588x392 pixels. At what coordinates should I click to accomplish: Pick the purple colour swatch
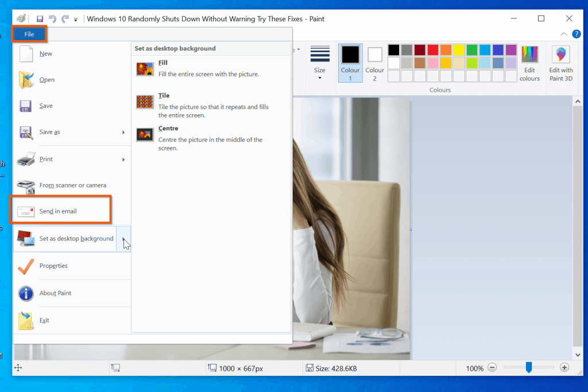[511, 50]
